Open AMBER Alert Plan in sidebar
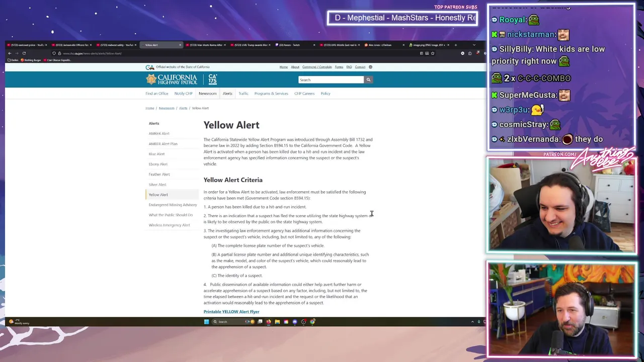Screen dimensions: 644x362 (163, 144)
